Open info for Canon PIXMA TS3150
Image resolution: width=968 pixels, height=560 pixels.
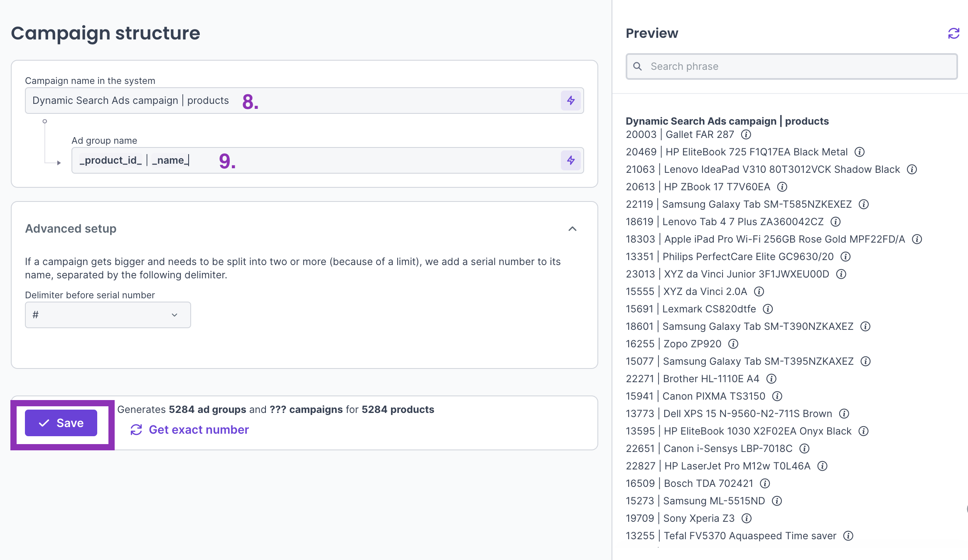click(x=777, y=396)
